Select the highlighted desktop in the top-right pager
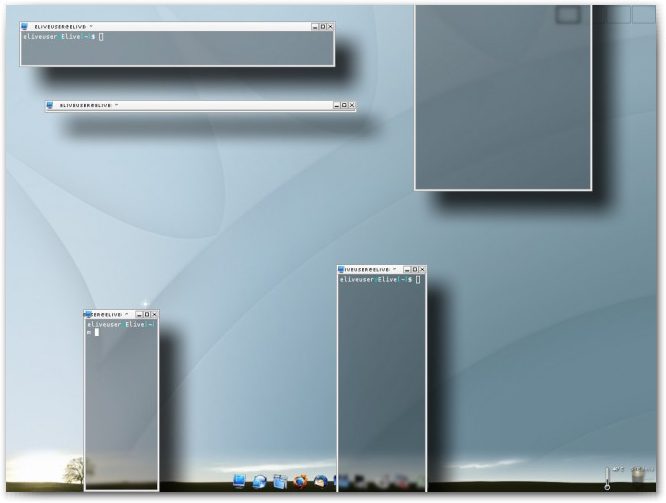Image resolution: width=666 pixels, height=503 pixels. 568,14
